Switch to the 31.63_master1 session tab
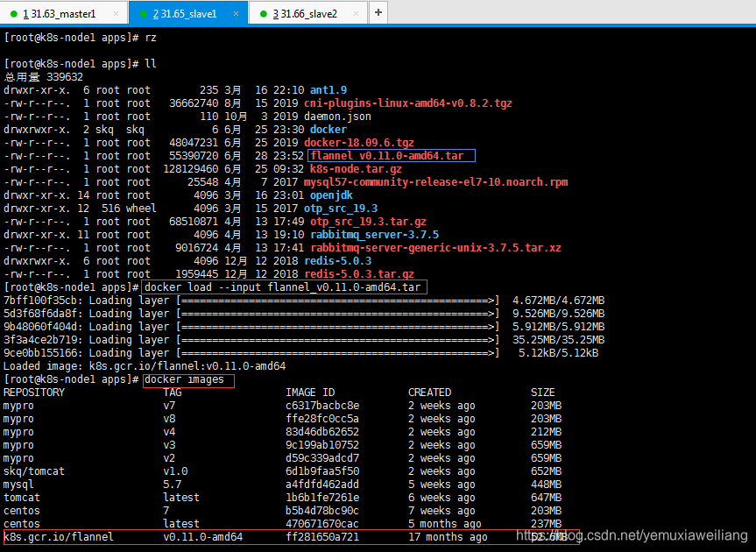 (64, 13)
